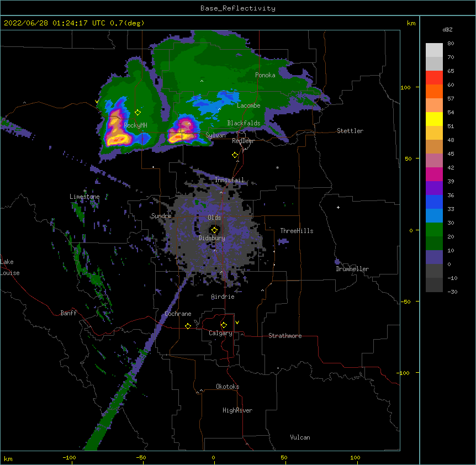The image size is (476, 465).
Task: Click the dark blue 33–36 dBZ legend band
Action: click(434, 202)
